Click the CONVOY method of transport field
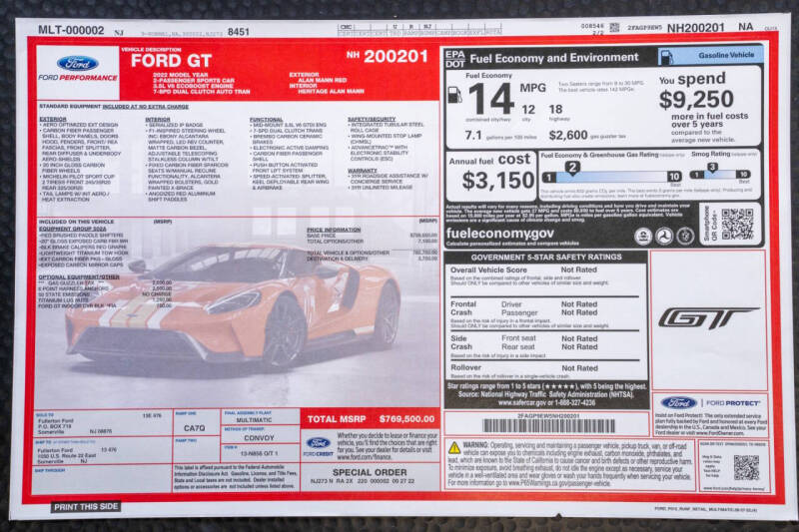The width and height of the screenshot is (799, 532). [x=259, y=438]
